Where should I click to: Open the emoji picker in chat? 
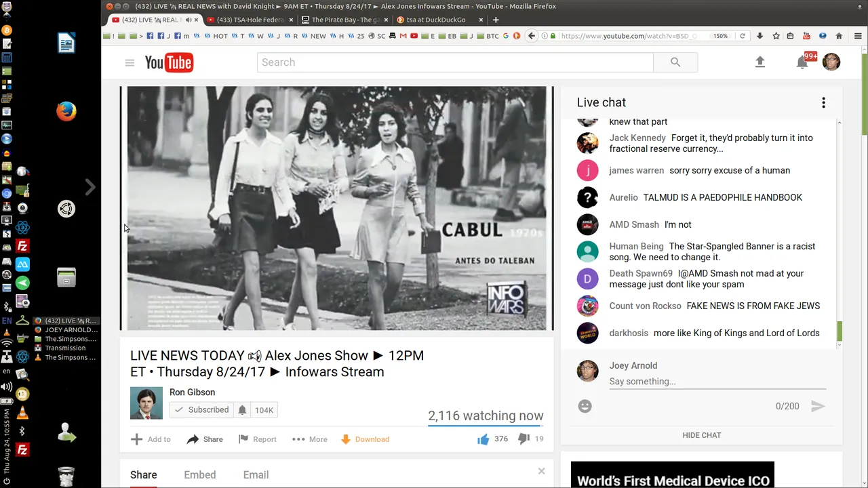(585, 406)
